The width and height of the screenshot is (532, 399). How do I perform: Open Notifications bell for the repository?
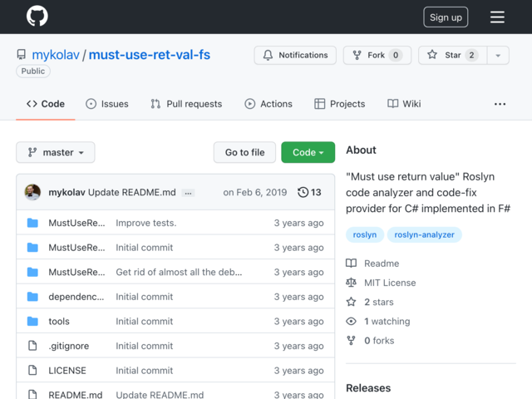pos(295,56)
